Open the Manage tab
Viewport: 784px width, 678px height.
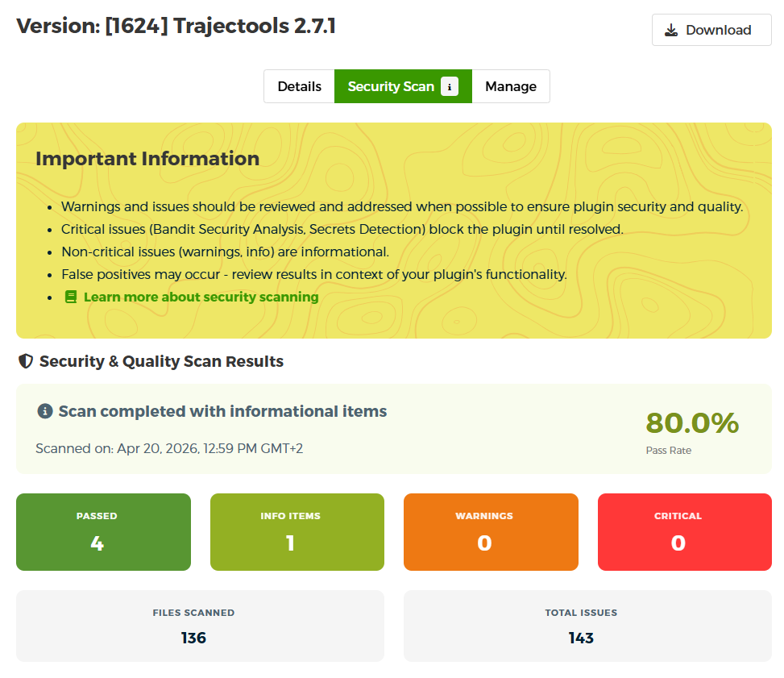point(510,86)
